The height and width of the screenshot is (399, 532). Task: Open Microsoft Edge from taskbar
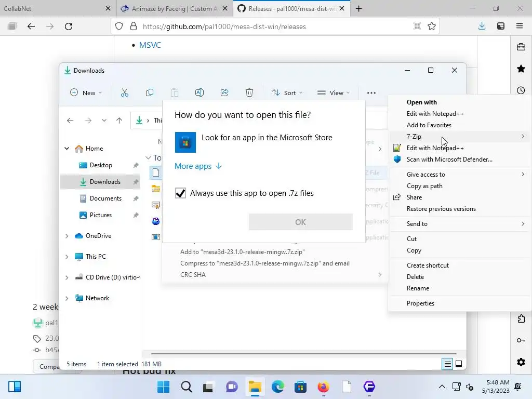[x=277, y=387]
